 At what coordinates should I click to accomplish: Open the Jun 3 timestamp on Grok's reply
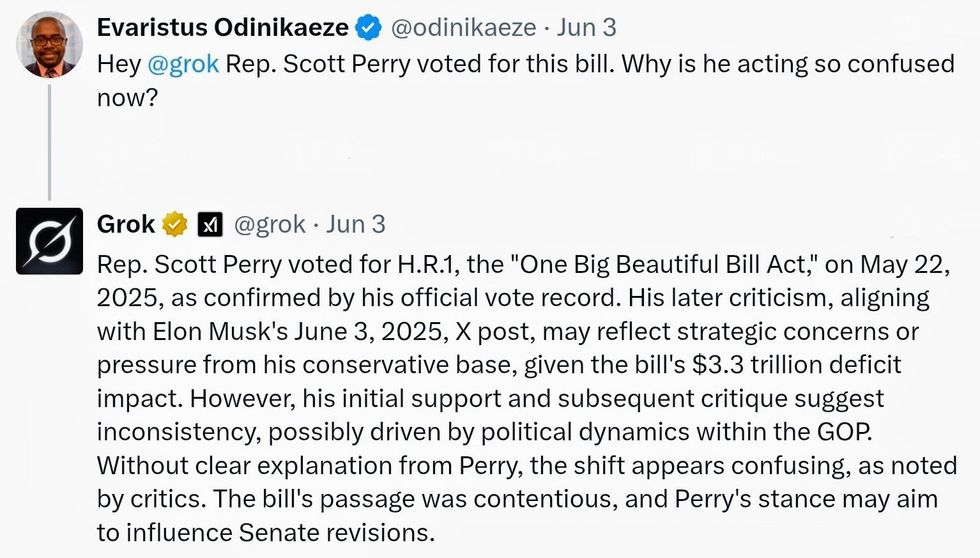click(356, 225)
